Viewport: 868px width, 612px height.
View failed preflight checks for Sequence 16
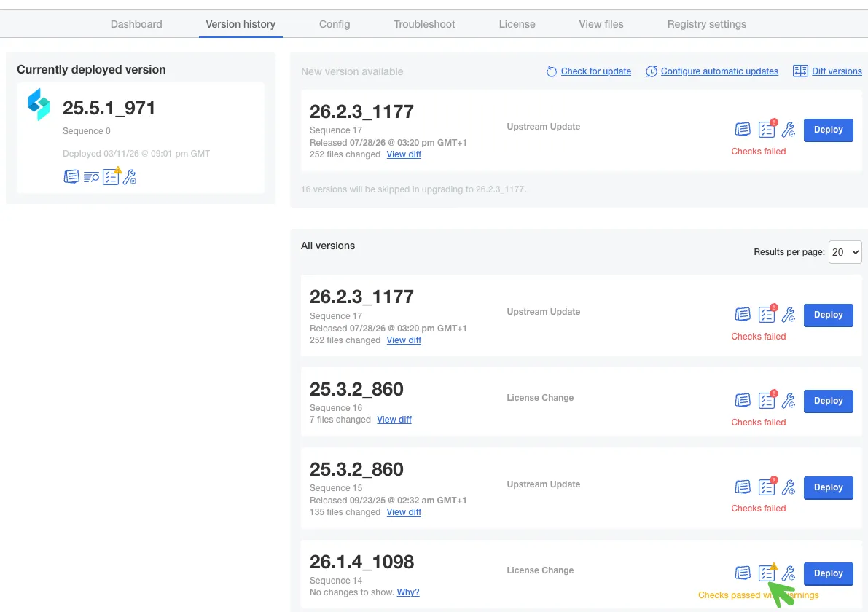point(767,401)
